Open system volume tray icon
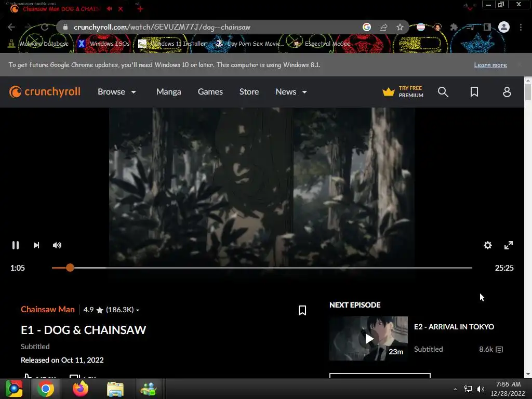This screenshot has width=532, height=399. pyautogui.click(x=481, y=389)
